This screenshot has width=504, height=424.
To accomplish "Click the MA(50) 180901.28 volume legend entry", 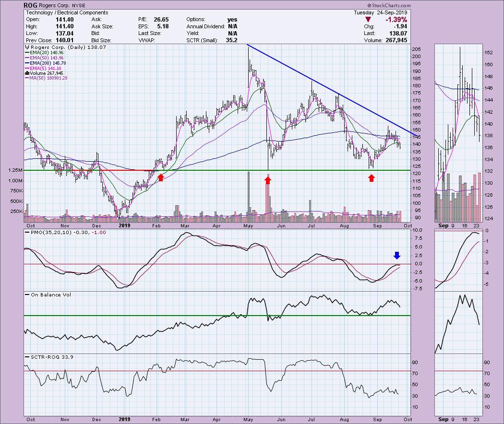I will coord(46,78).
